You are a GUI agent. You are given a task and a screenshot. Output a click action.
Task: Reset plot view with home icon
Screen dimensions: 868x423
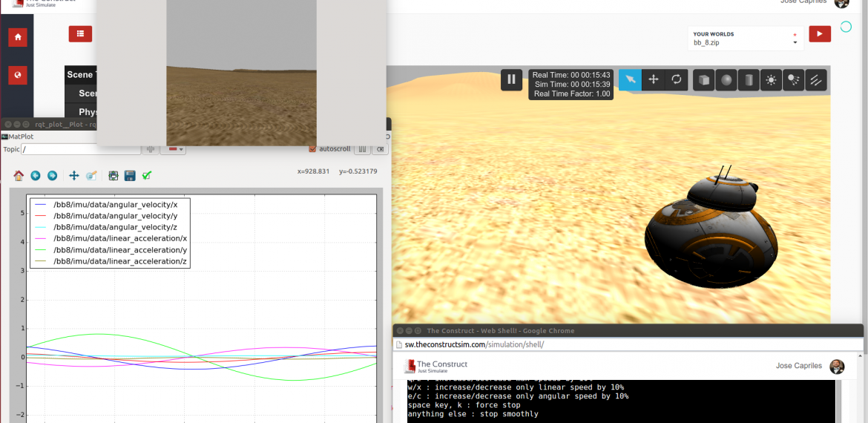(x=19, y=176)
